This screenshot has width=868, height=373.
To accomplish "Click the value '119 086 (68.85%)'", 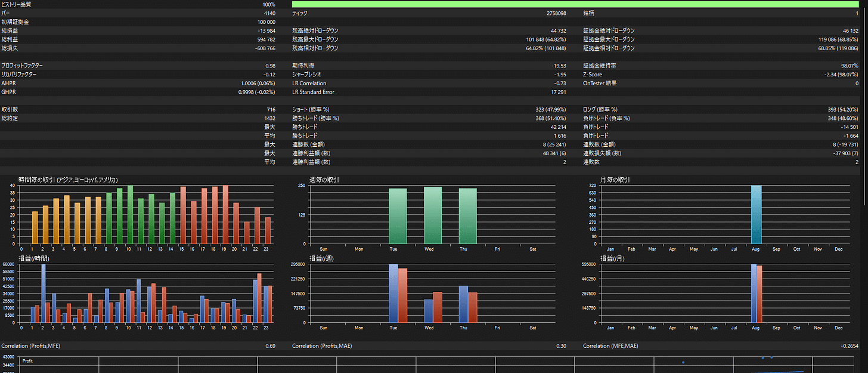I will 839,39.
